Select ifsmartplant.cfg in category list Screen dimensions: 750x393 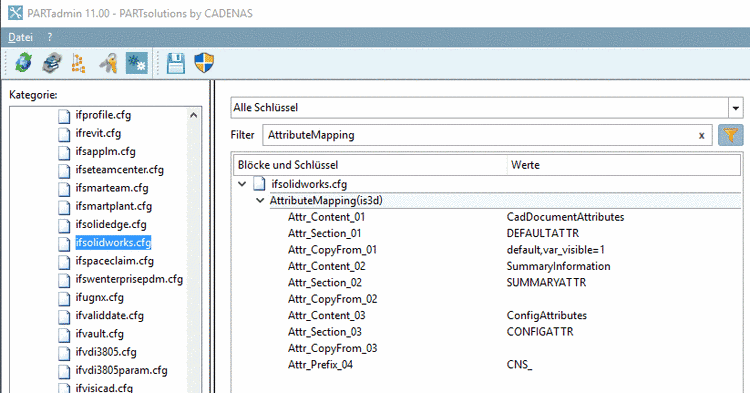(113, 206)
